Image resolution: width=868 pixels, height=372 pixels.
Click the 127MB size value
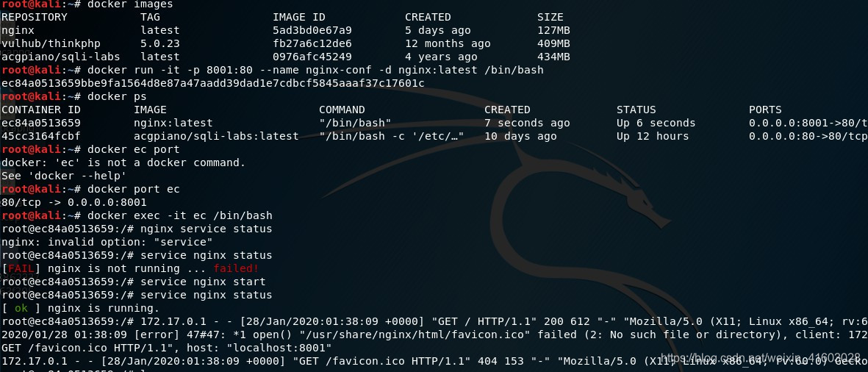click(553, 30)
